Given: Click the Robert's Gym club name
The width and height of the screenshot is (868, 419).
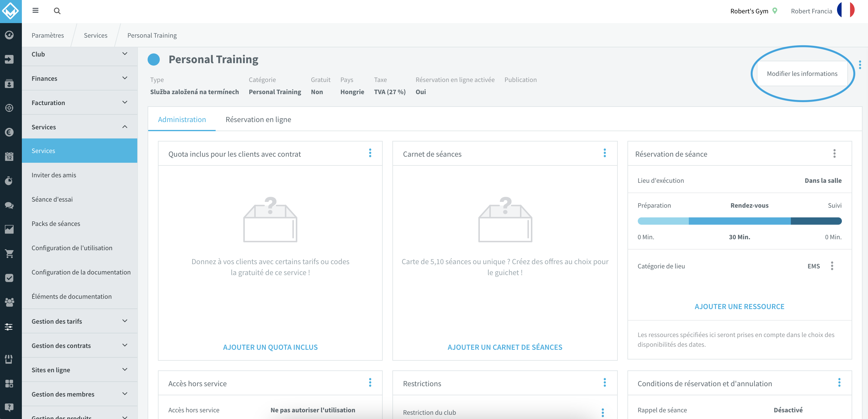Looking at the screenshot, I should pyautogui.click(x=749, y=11).
